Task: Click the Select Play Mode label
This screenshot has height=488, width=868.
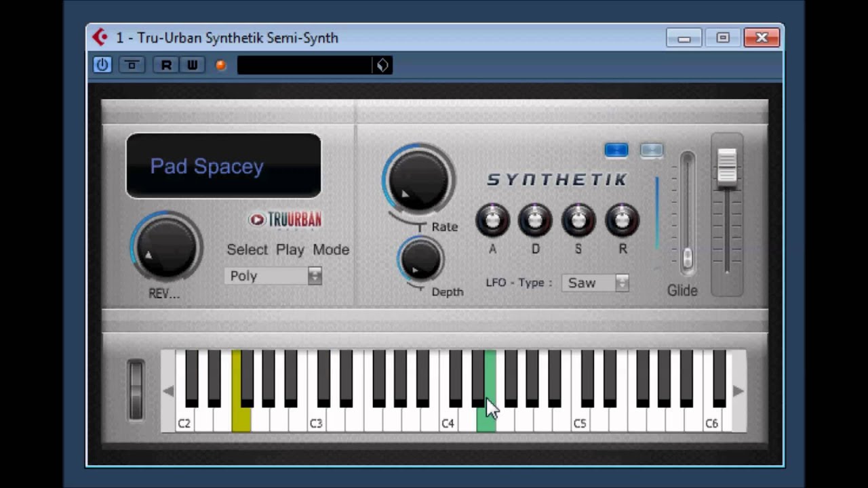Action: (x=288, y=249)
